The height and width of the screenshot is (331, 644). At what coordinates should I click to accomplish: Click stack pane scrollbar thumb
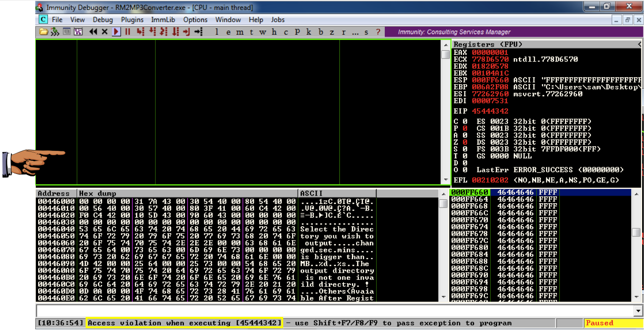pyautogui.click(x=636, y=232)
